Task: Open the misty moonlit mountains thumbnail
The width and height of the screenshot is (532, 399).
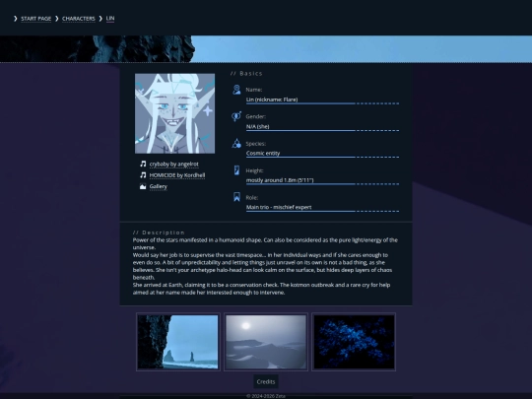Action: click(266, 342)
